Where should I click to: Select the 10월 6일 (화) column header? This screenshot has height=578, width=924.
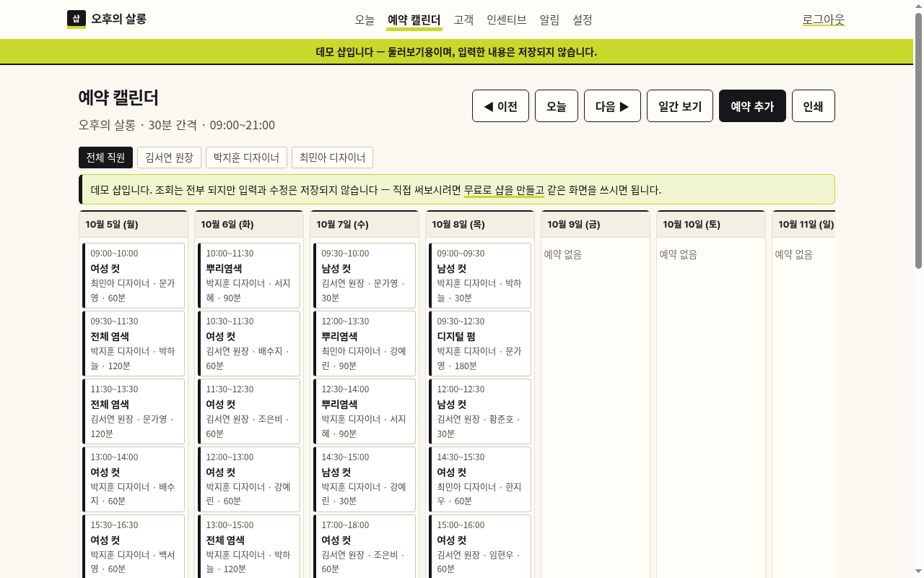(249, 224)
